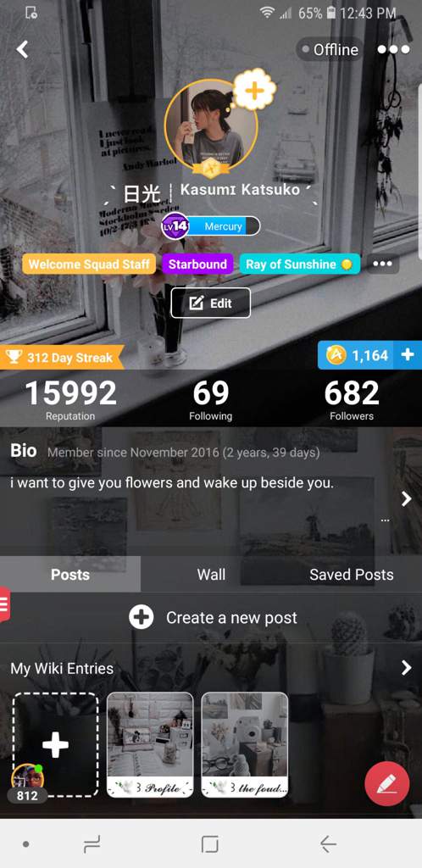The width and height of the screenshot is (422, 868).
Task: Tap the 312 Day Streak trophy banner
Action: click(61, 358)
